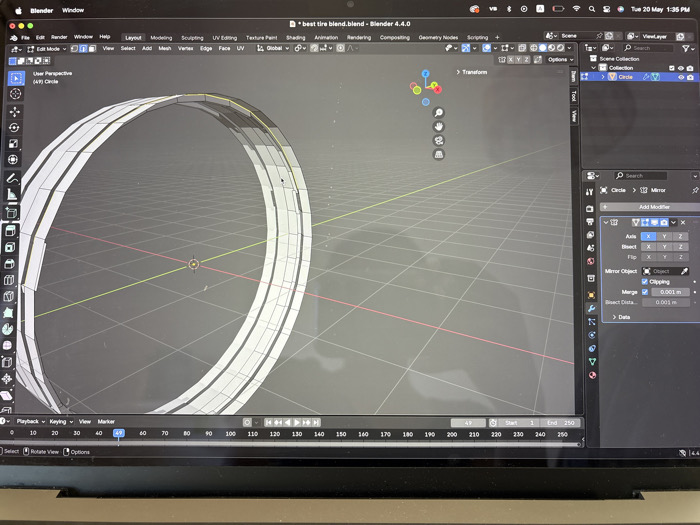Image resolution: width=700 pixels, height=525 pixels.
Task: Switch to Sculpting workspace tab
Action: click(192, 38)
